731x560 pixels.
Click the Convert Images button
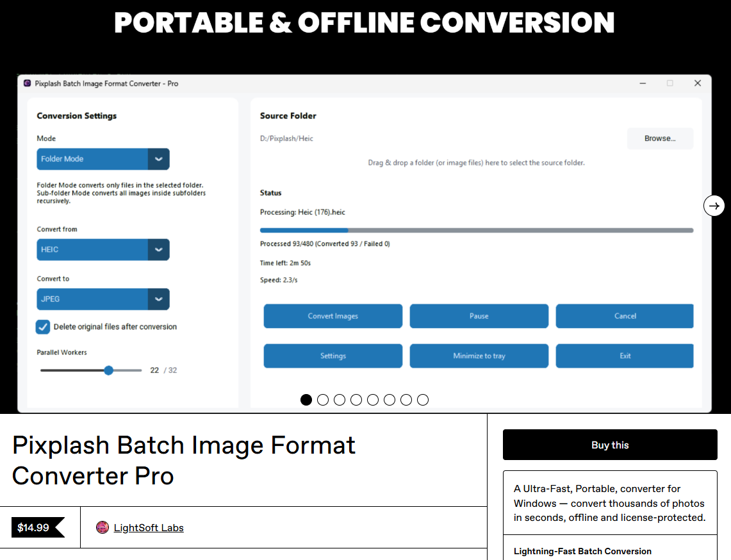pos(333,316)
